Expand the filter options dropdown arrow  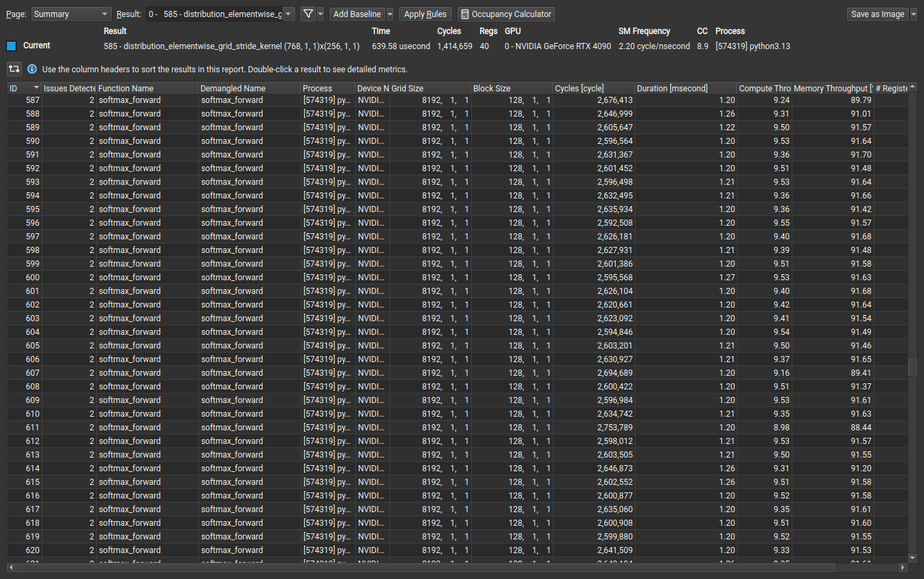coord(321,14)
